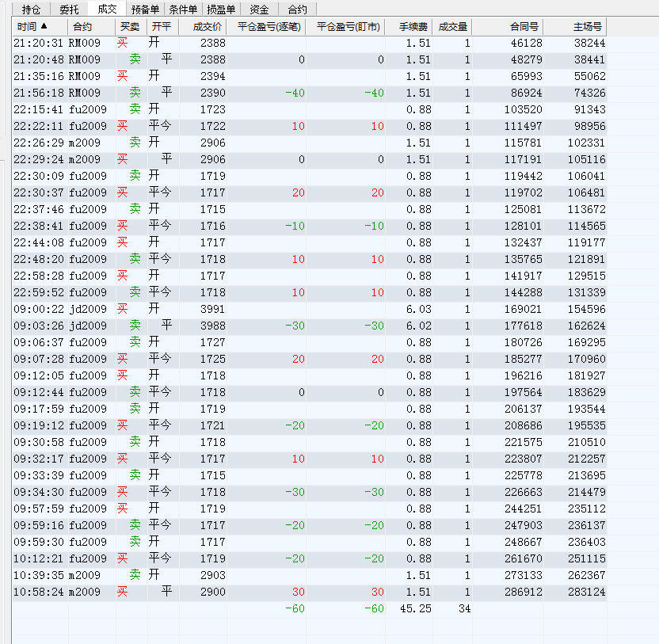The image size is (659, 644).
Task: Switch to the 条件单 tab
Action: (183, 10)
